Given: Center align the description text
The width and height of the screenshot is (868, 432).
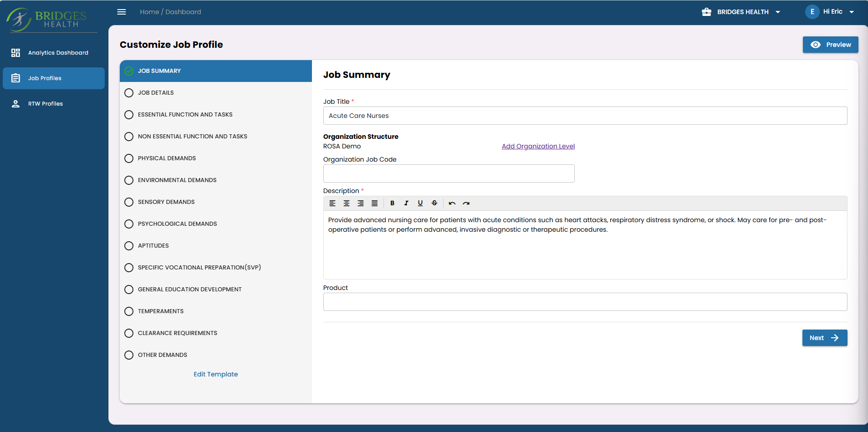Looking at the screenshot, I should (x=347, y=203).
